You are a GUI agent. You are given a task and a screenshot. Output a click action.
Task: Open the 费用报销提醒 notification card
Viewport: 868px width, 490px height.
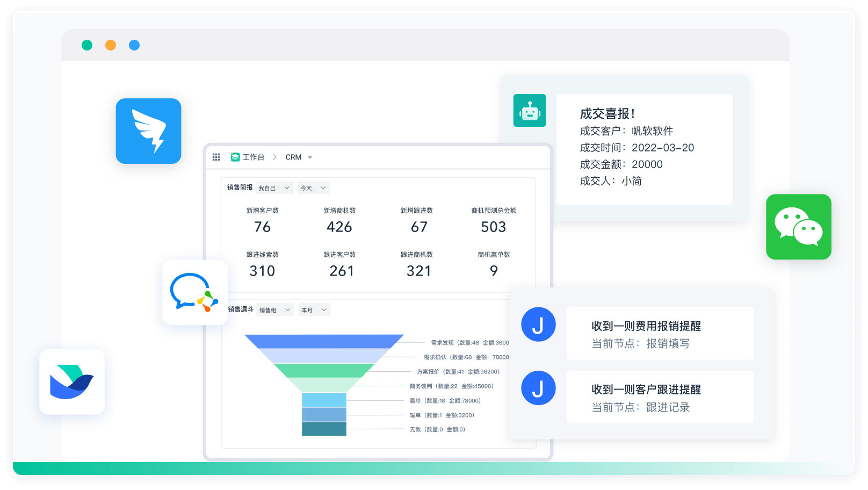pyautogui.click(x=660, y=333)
